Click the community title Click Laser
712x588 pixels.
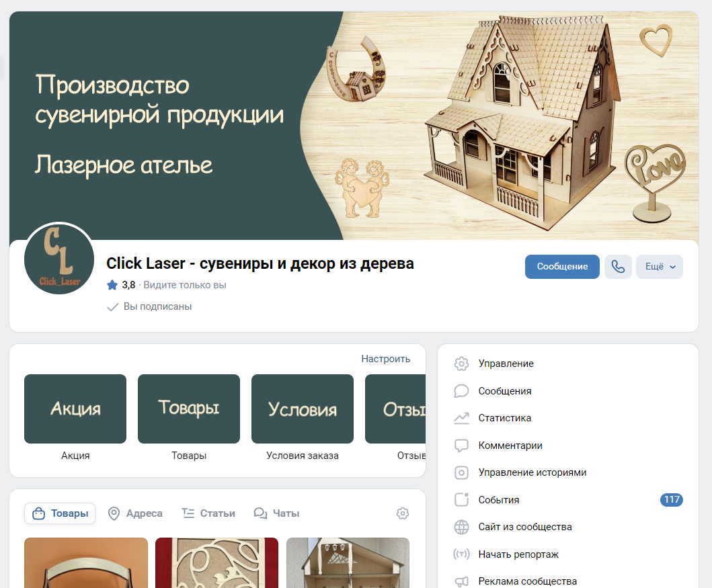pos(260,263)
